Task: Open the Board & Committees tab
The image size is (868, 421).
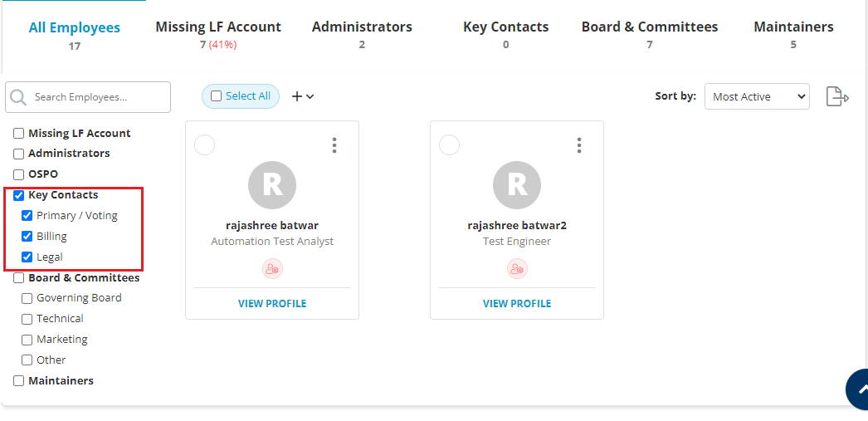Action: pyautogui.click(x=650, y=34)
